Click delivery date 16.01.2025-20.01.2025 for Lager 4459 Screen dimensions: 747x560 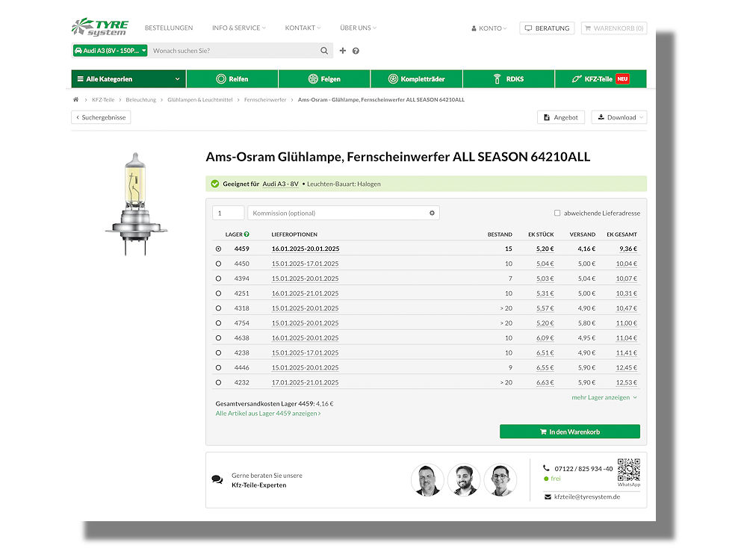tap(306, 249)
